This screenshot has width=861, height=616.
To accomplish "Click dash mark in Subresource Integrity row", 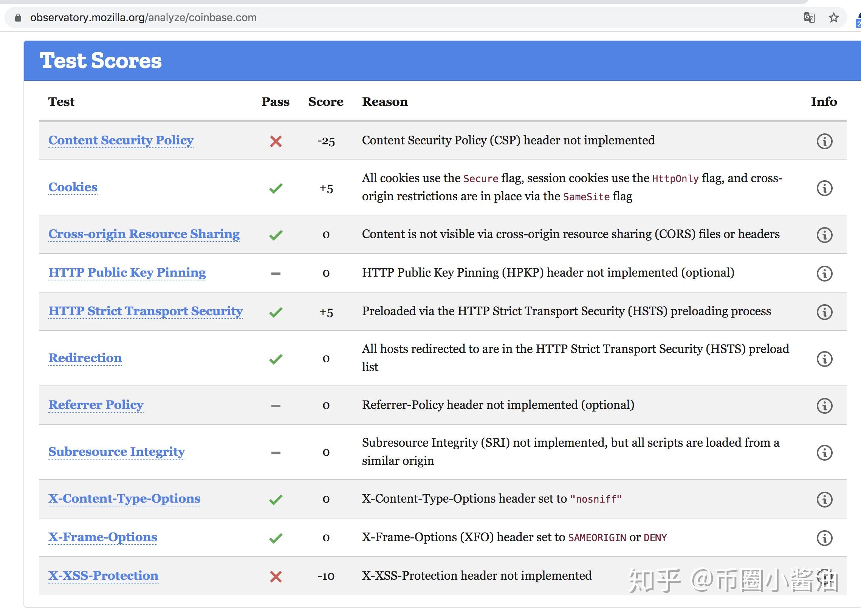I will [x=276, y=452].
